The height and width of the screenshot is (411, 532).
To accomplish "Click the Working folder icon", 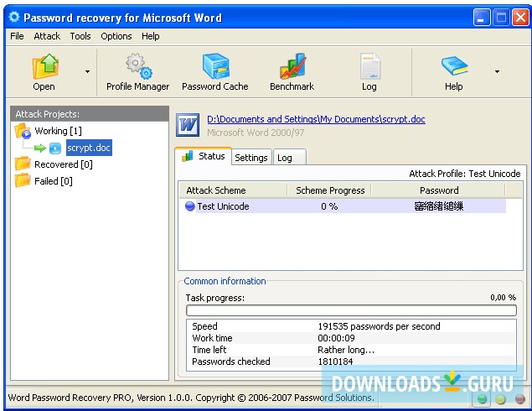I will (x=23, y=131).
